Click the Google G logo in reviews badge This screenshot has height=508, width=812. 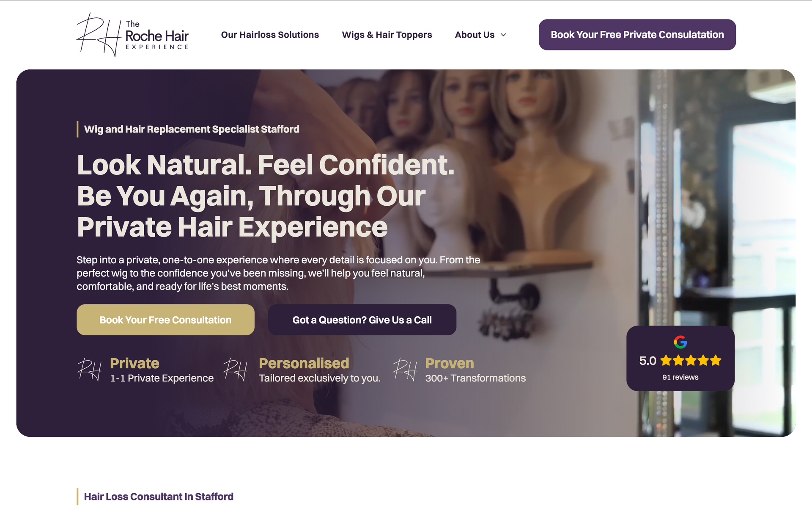[x=680, y=342]
